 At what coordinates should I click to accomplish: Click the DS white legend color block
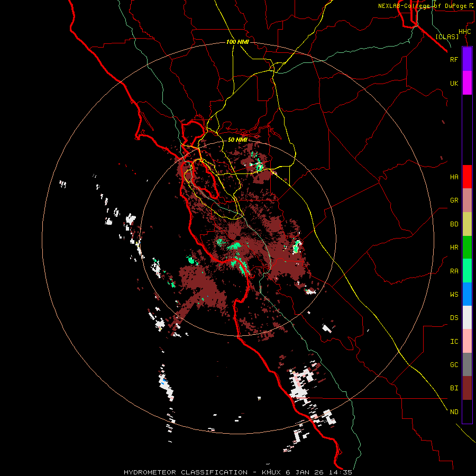tap(467, 317)
